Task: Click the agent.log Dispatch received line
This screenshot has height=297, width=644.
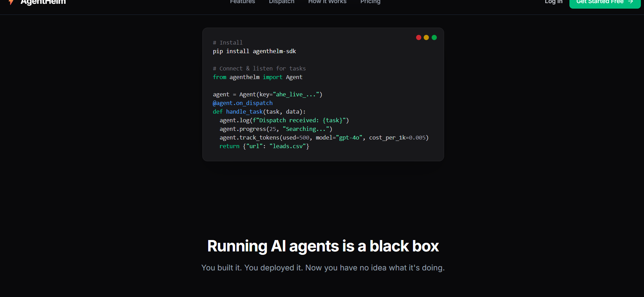Action: point(284,120)
